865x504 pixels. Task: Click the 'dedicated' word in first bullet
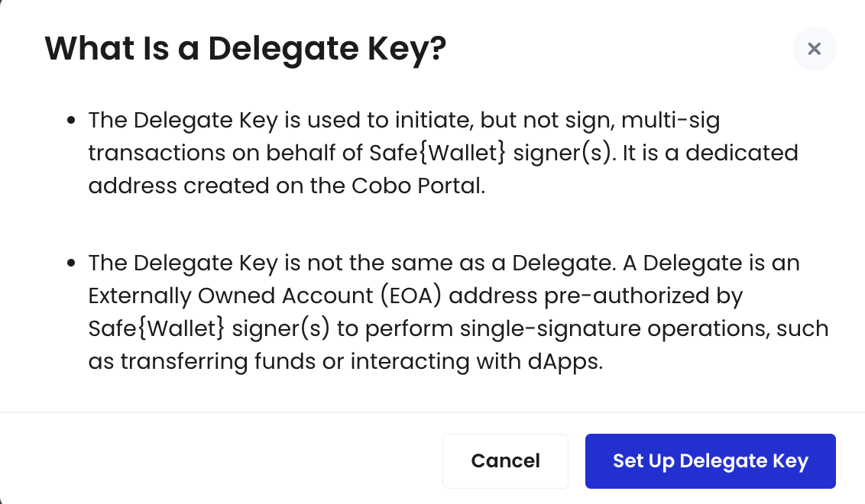(742, 153)
